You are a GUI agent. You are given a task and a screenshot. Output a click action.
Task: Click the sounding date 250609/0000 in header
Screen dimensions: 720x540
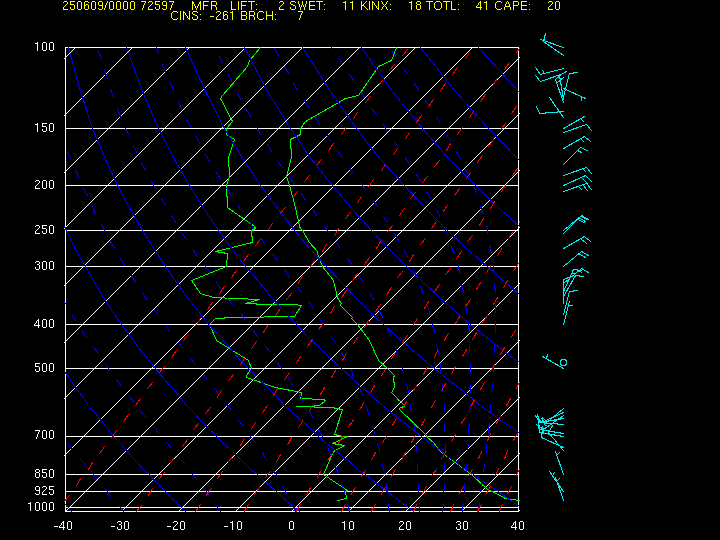97,6
